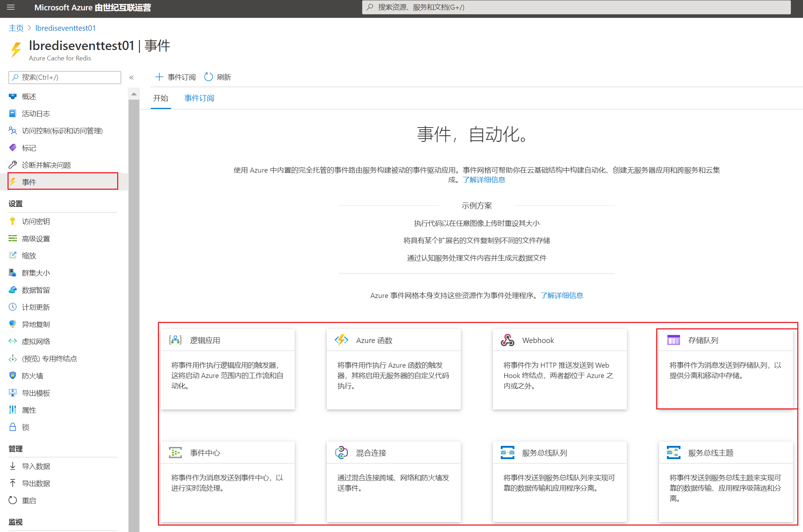Click the sidebar scroll up arrow

click(134, 94)
